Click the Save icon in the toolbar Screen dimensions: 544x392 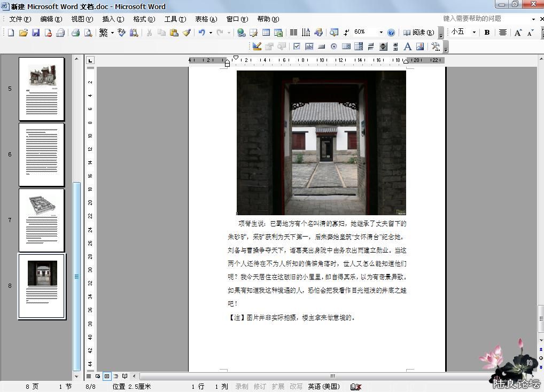tap(36, 33)
